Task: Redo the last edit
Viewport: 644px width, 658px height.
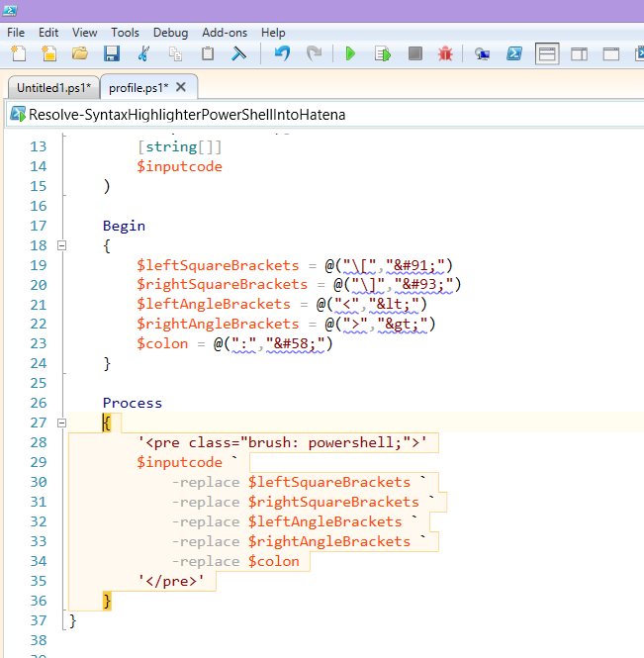Action: tap(314, 53)
